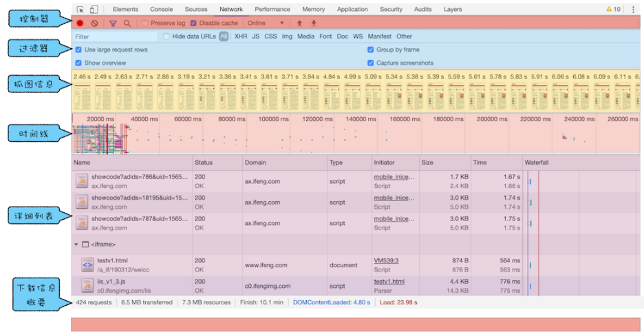Open the VM539:3 initiator link
The height and width of the screenshot is (334, 644).
(386, 261)
